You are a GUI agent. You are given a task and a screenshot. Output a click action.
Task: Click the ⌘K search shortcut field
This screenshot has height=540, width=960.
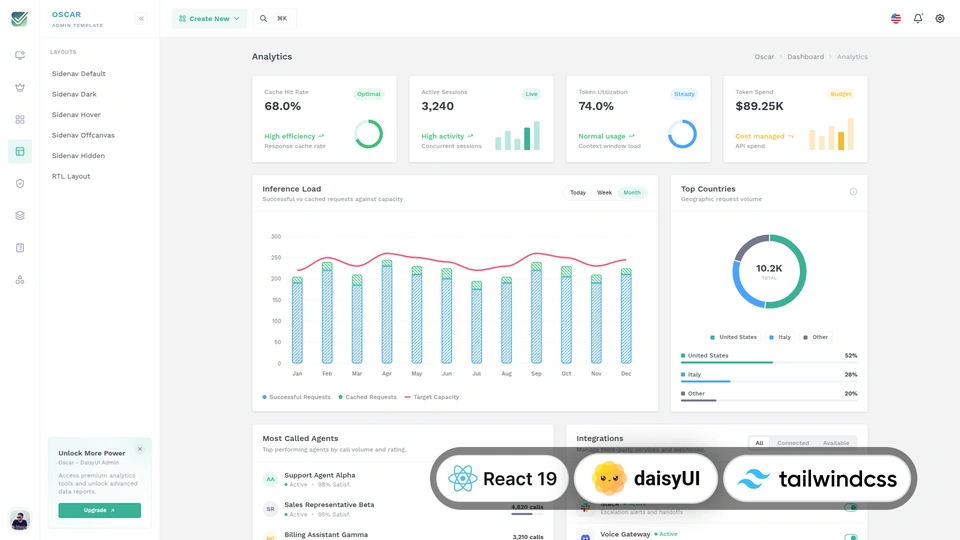point(282,18)
